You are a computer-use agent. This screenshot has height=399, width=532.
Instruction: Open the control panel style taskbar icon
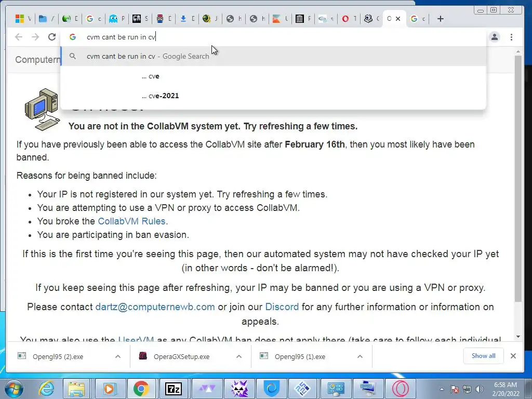tap(335, 389)
